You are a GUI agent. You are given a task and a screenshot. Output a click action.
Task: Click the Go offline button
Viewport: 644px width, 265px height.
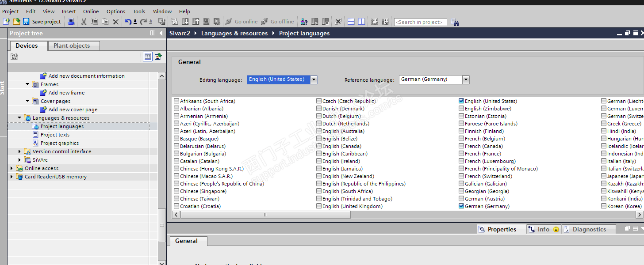[x=277, y=22]
